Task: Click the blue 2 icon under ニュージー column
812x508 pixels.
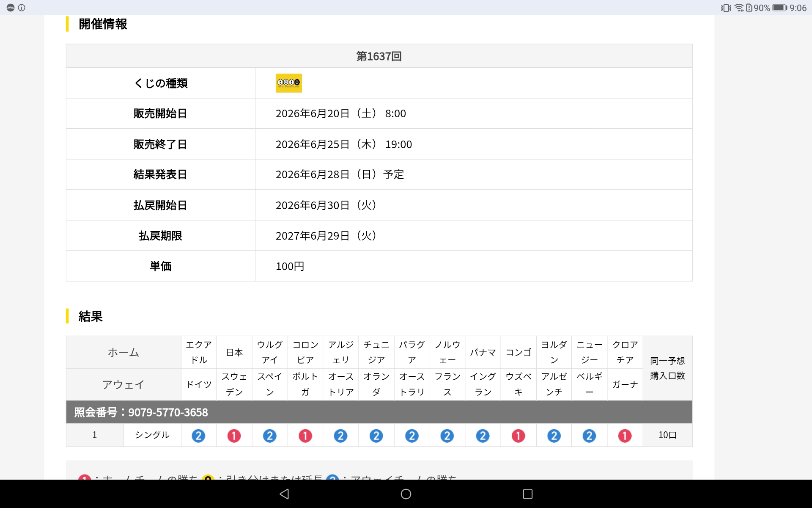Action: (x=589, y=436)
